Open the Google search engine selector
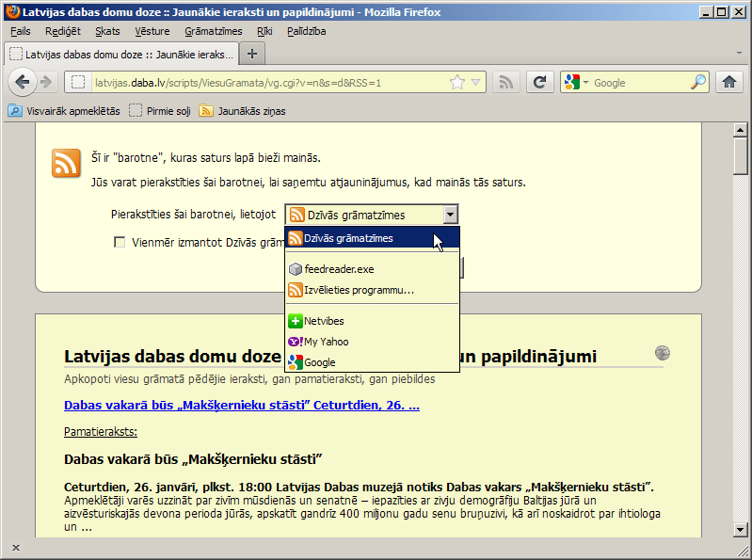The width and height of the screenshot is (752, 560). click(576, 83)
